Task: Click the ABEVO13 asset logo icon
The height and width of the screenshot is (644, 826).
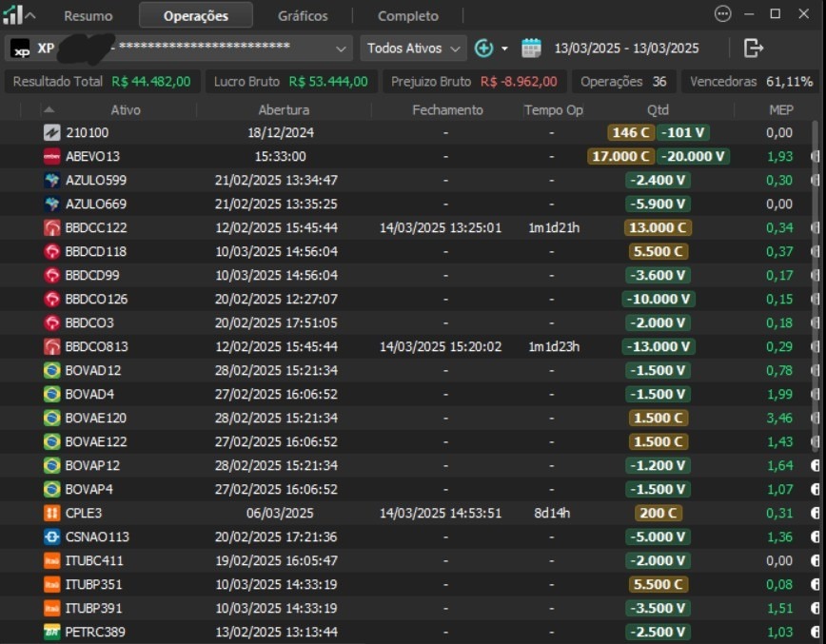Action: coord(52,156)
